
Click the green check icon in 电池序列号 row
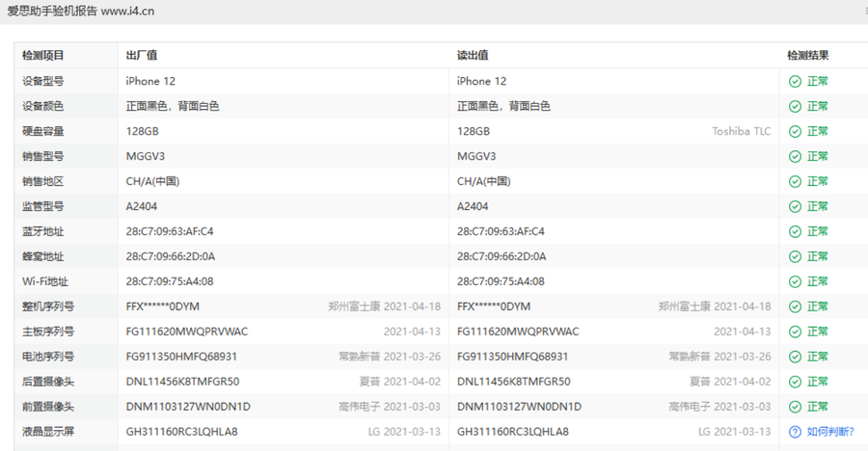[x=795, y=357]
